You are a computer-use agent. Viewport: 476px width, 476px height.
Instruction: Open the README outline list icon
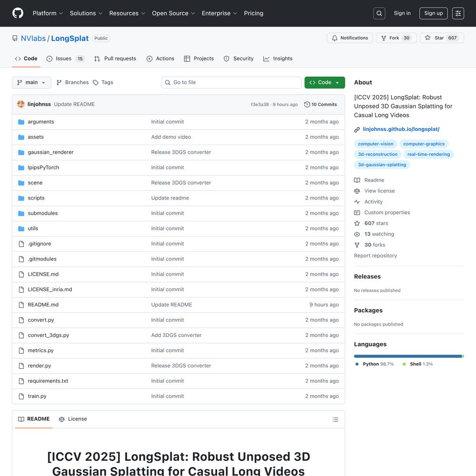(335, 419)
